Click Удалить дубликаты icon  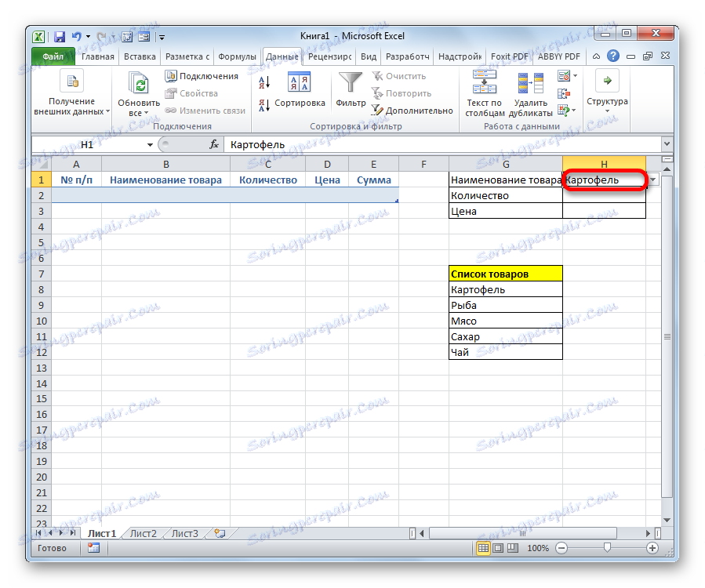(x=531, y=83)
